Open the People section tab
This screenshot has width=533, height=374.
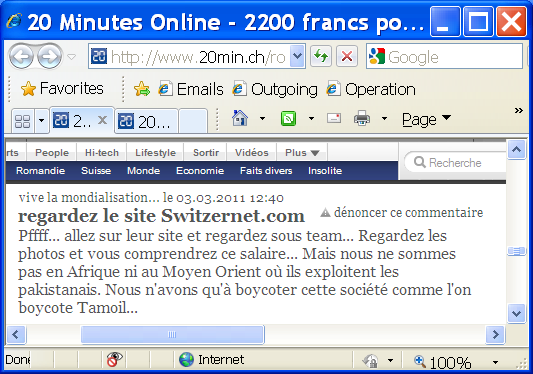click(52, 153)
